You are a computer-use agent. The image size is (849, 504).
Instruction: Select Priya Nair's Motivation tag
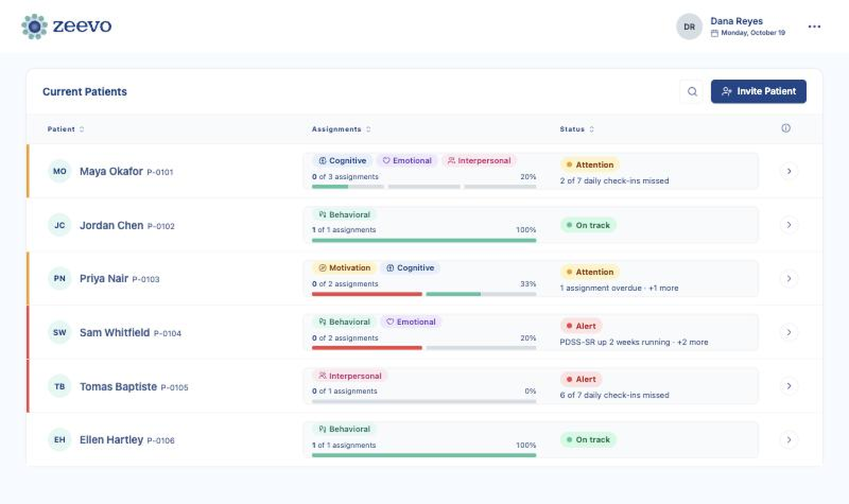[x=344, y=268]
